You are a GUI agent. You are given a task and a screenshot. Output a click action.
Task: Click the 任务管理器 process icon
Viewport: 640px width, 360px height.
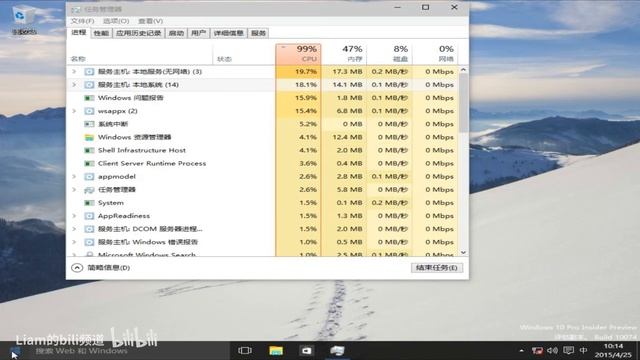[89, 189]
